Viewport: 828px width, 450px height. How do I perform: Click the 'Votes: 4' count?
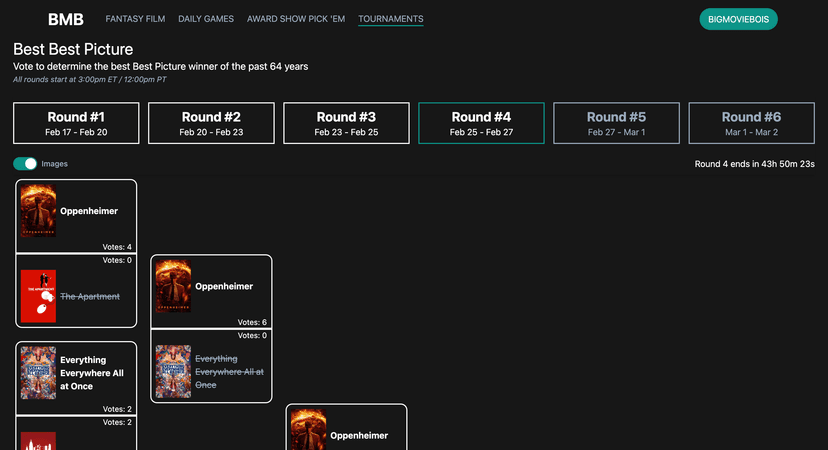(x=117, y=247)
